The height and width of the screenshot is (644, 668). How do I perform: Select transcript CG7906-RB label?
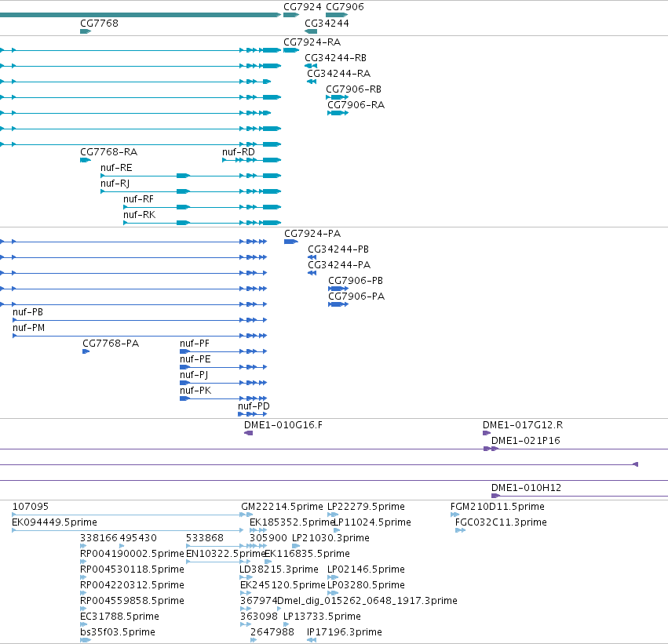pyautogui.click(x=353, y=89)
